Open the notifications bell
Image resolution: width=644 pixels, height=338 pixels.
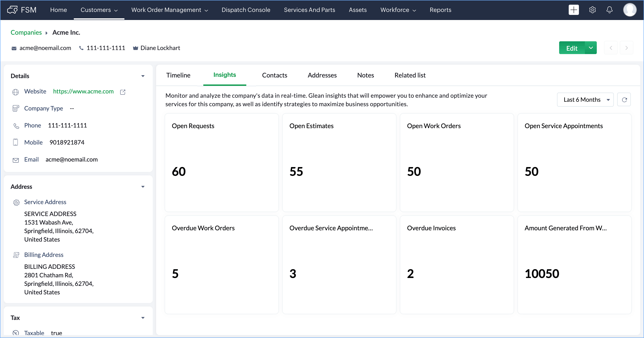pyautogui.click(x=609, y=10)
